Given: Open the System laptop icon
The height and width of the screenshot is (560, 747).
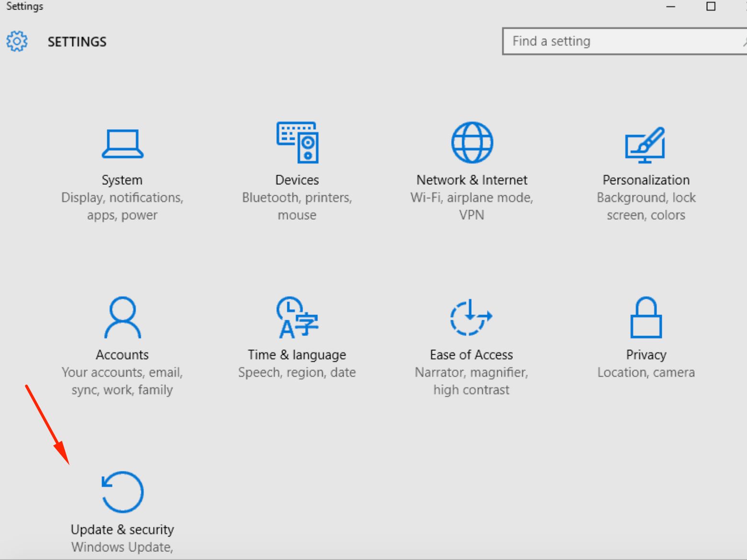Looking at the screenshot, I should pos(122,144).
